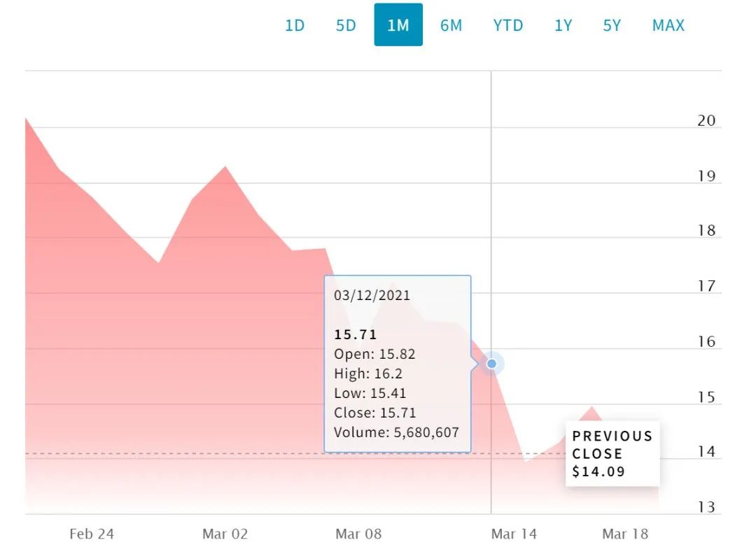The height and width of the screenshot is (542, 756).
Task: Click the Mar 08 date axis label
Action: click(x=358, y=534)
